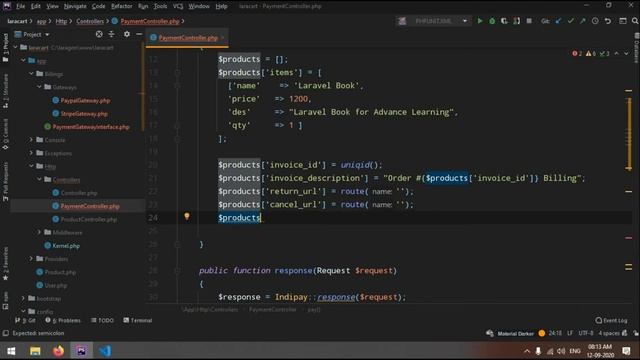Collapse the laracart root folder
Screen dimensions: 640x360
[16, 47]
